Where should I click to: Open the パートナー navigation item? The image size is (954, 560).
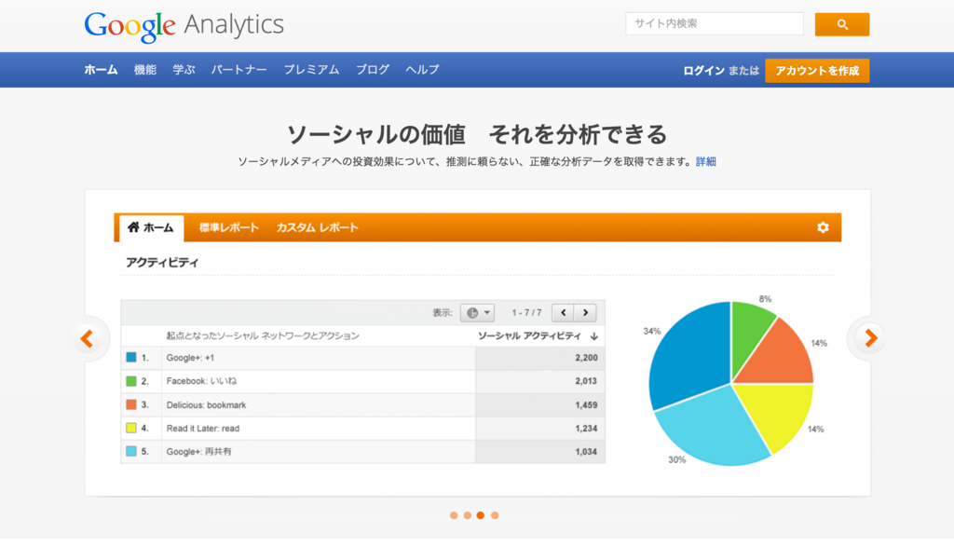(x=239, y=70)
